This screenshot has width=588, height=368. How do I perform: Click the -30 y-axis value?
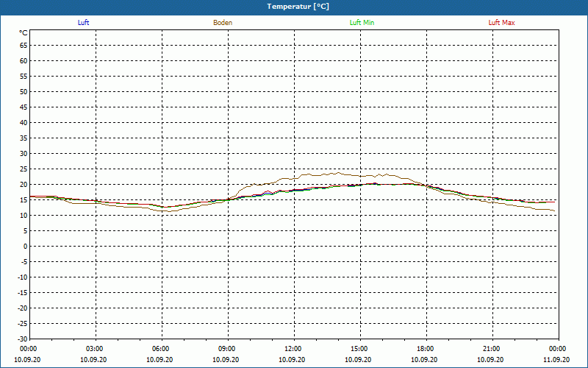click(x=23, y=339)
